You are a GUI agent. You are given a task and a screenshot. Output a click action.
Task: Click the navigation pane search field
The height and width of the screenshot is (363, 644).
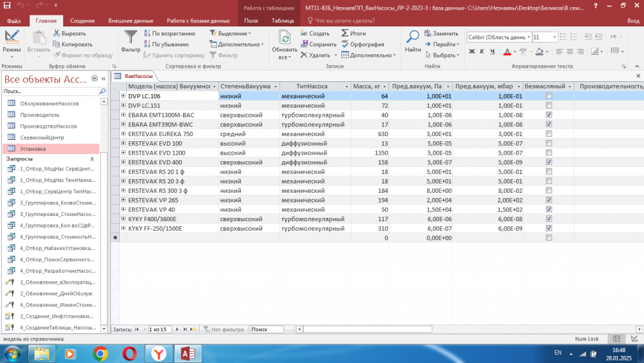pyautogui.click(x=50, y=92)
